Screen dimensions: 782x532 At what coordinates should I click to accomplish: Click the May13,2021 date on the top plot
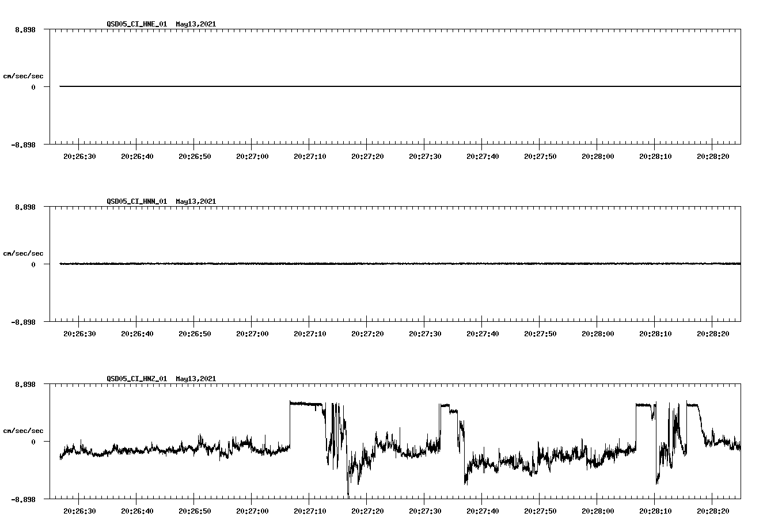(195, 25)
